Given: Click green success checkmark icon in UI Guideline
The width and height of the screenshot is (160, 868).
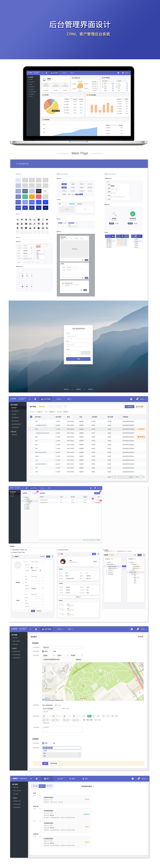Looking at the screenshot, I should click(133, 214).
